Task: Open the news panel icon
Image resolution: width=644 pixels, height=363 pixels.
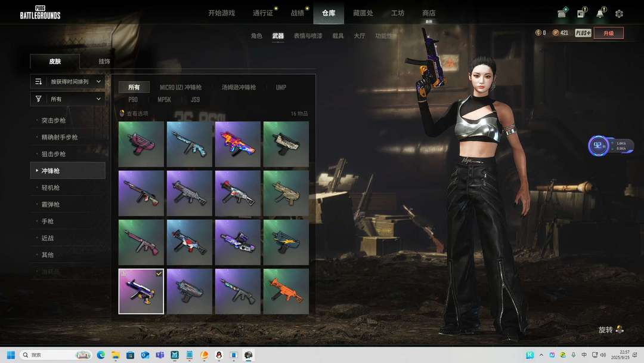Action: [581, 13]
